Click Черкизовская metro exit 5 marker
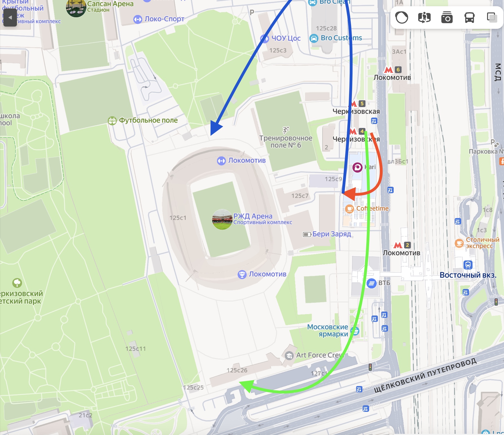This screenshot has height=435, width=504. pos(362,104)
